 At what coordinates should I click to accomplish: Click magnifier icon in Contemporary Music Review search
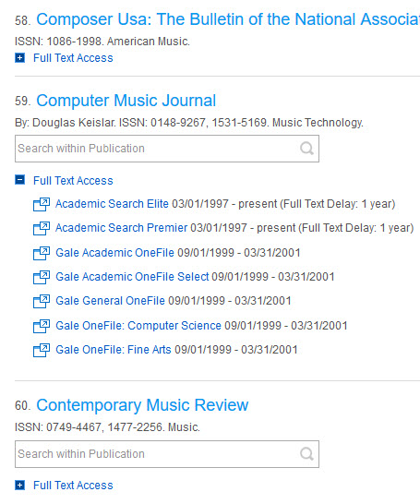[306, 454]
